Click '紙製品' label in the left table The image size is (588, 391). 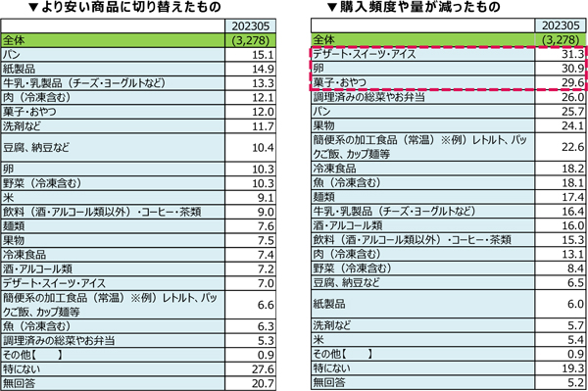pos(20,69)
